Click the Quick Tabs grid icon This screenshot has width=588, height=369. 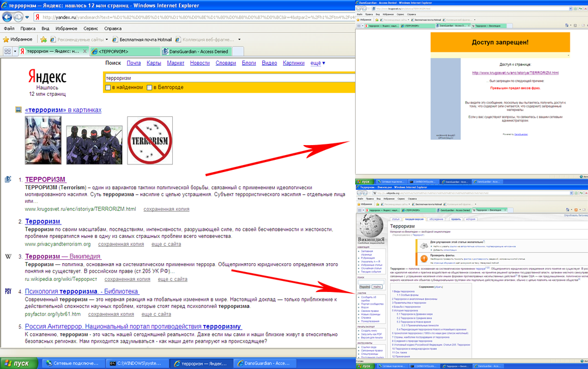pyautogui.click(x=7, y=51)
